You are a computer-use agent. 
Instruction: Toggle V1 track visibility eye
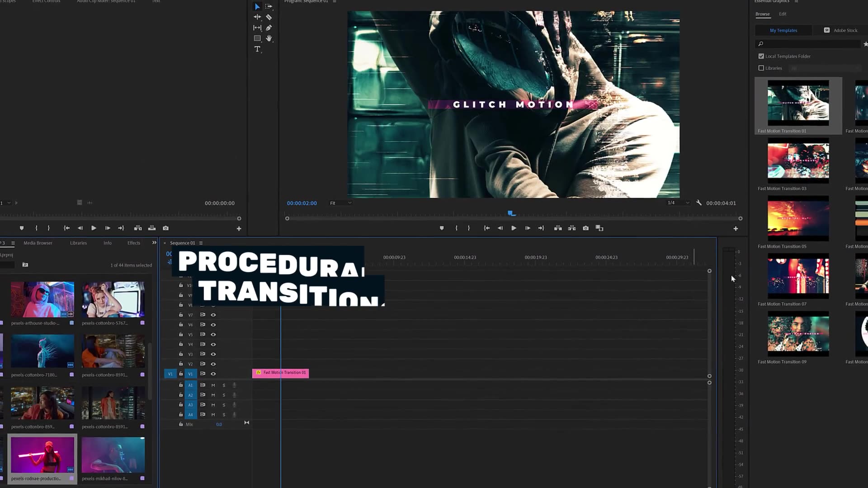pos(213,374)
